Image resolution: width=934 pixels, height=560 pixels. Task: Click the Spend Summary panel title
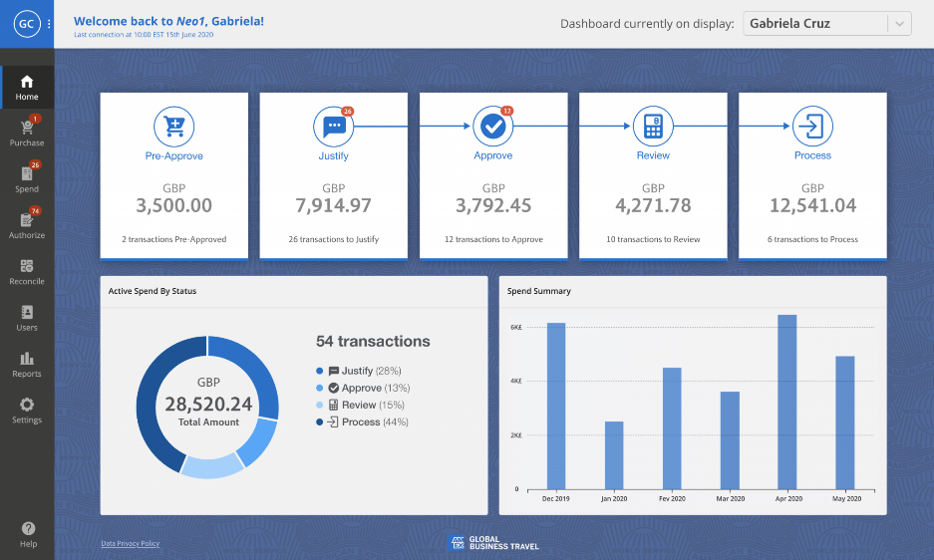(x=539, y=291)
